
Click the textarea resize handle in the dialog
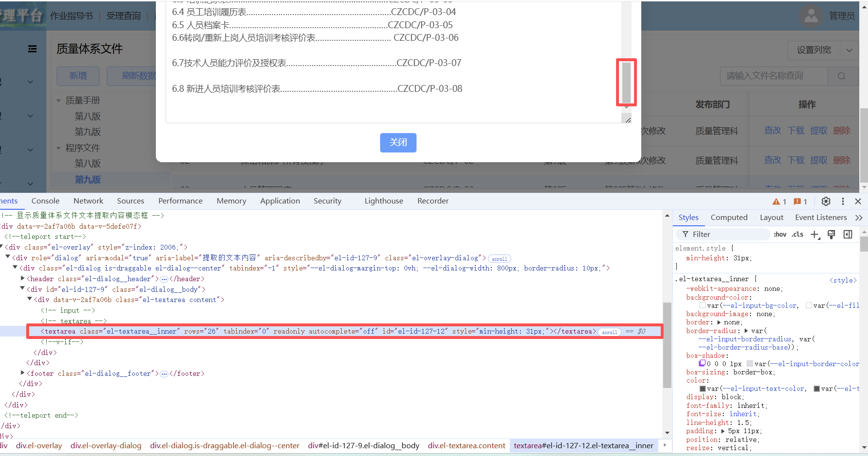(628, 119)
